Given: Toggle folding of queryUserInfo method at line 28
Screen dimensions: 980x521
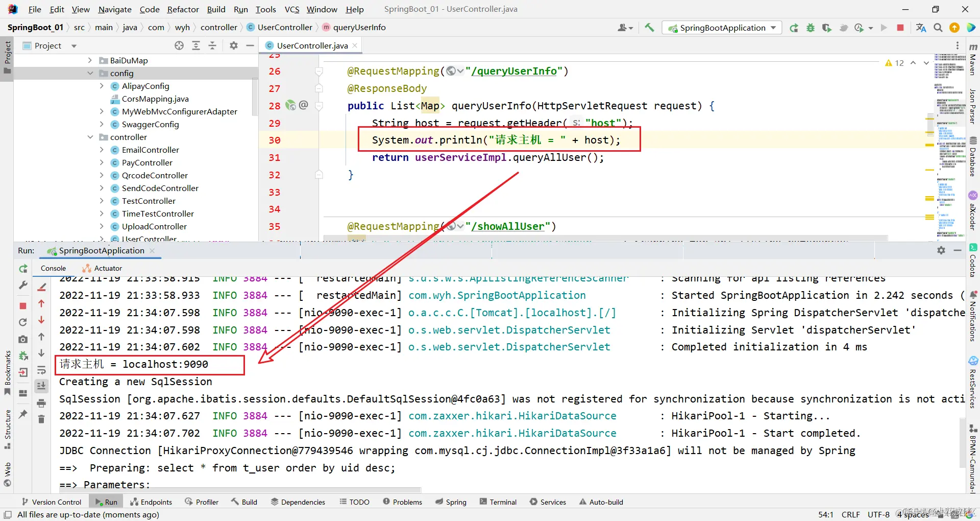Looking at the screenshot, I should 319,106.
